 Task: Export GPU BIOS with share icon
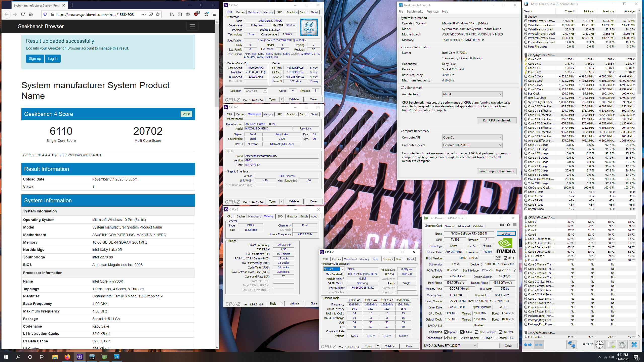498,258
